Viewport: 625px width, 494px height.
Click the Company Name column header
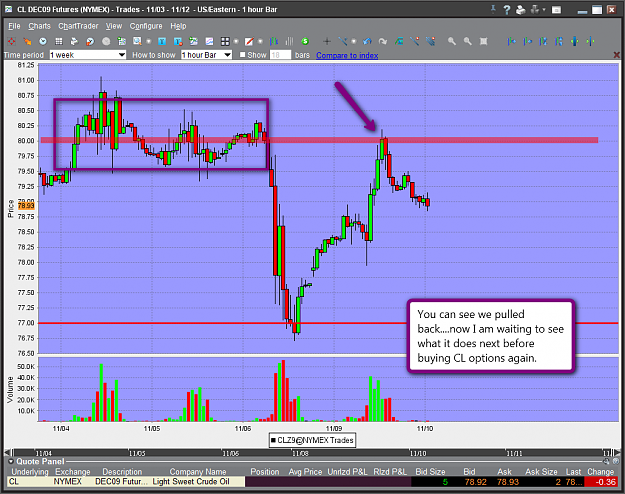click(198, 472)
